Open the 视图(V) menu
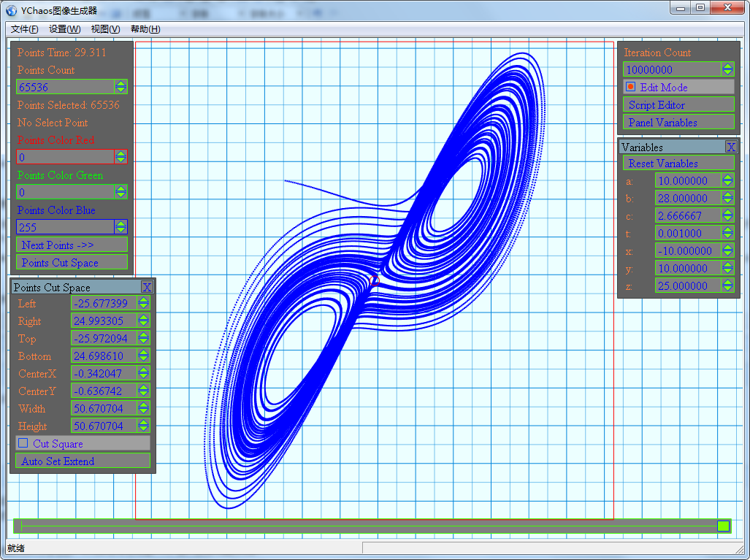Image resolution: width=750 pixels, height=560 pixels. (105, 29)
